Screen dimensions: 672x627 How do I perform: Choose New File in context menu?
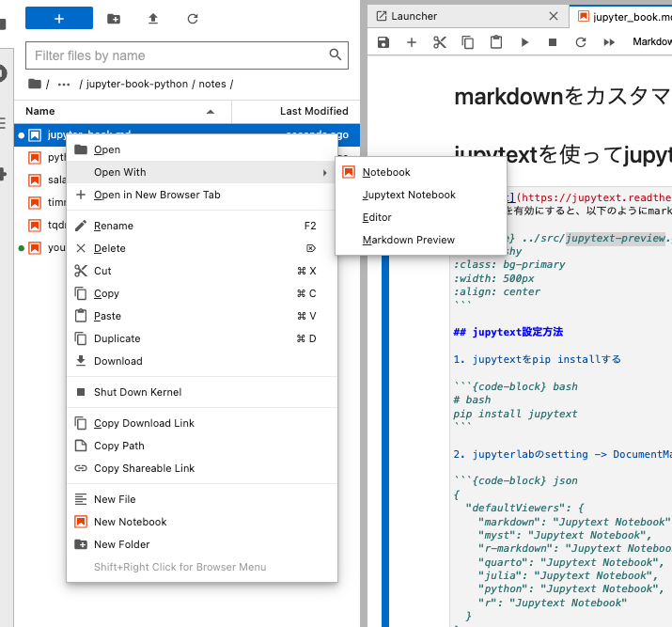tap(202, 499)
